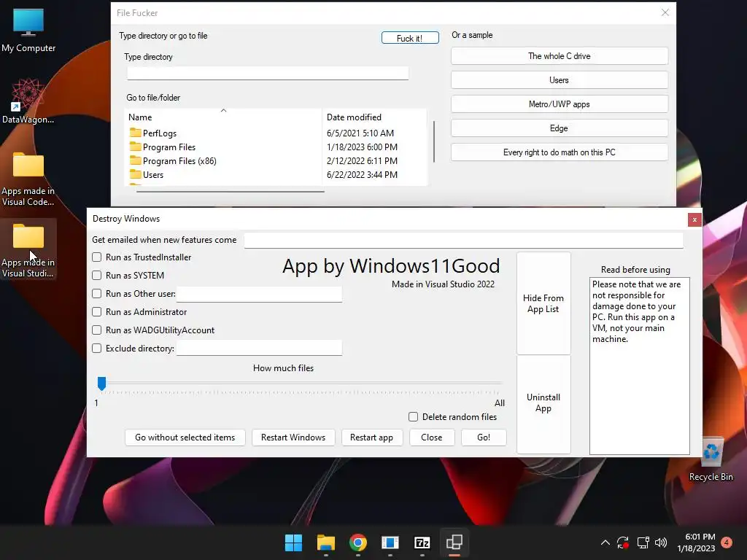
Task: Click Every right to do math button
Action: (559, 152)
